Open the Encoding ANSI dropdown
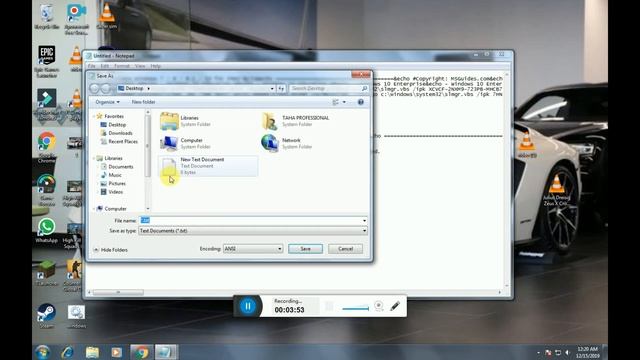 (x=253, y=249)
